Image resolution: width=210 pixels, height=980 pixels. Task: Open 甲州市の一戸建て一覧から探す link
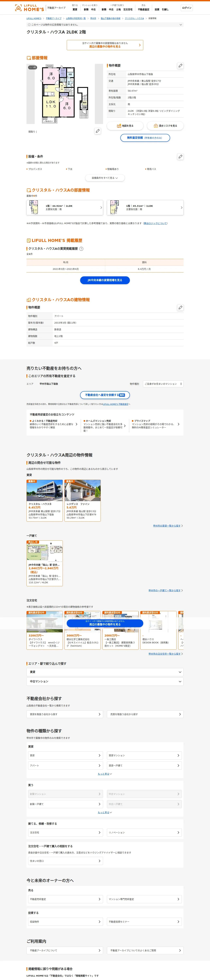(x=165, y=590)
